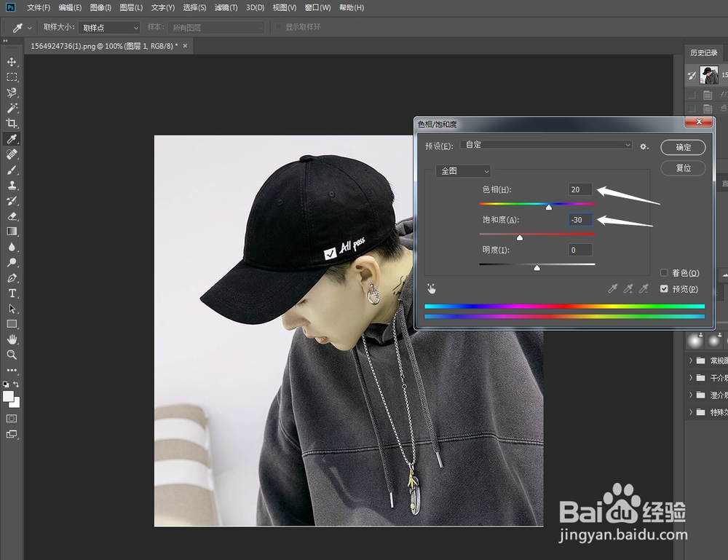Image resolution: width=728 pixels, height=560 pixels.
Task: Click 确定 to confirm Hue/Saturation
Action: 683,147
